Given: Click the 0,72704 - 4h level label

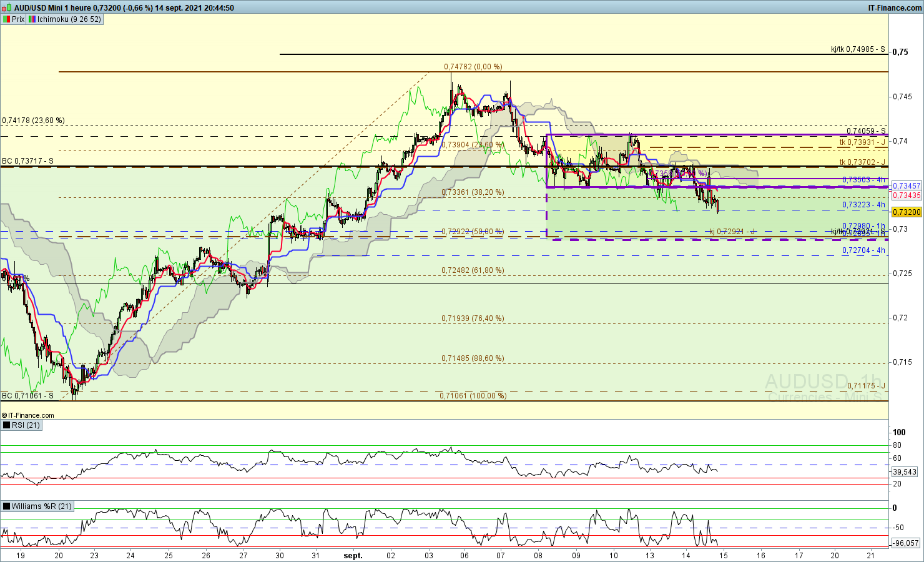Looking at the screenshot, I should [863, 250].
